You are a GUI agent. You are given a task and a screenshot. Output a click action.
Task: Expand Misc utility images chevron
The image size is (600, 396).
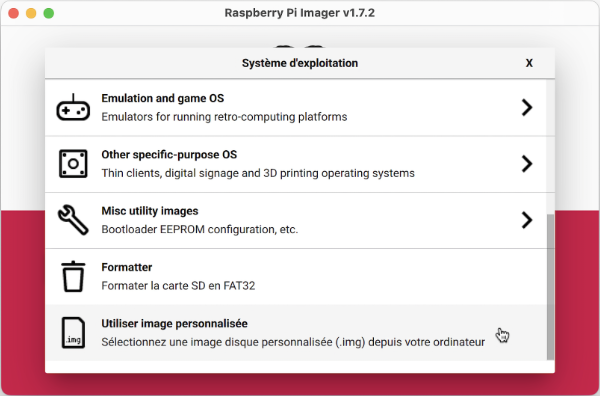pyautogui.click(x=527, y=220)
